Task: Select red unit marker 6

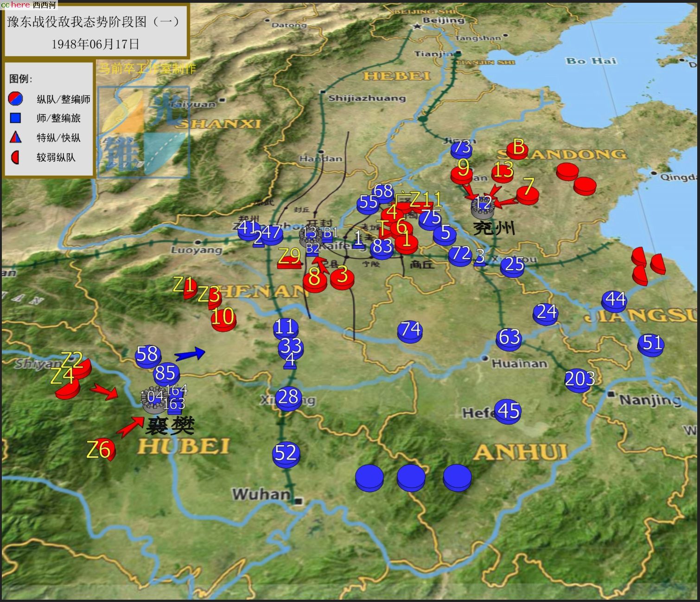Action: 401,227
